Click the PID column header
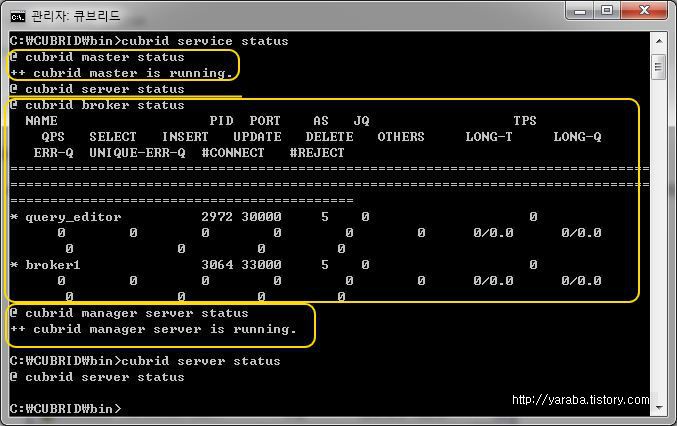The image size is (677, 426). (x=221, y=121)
